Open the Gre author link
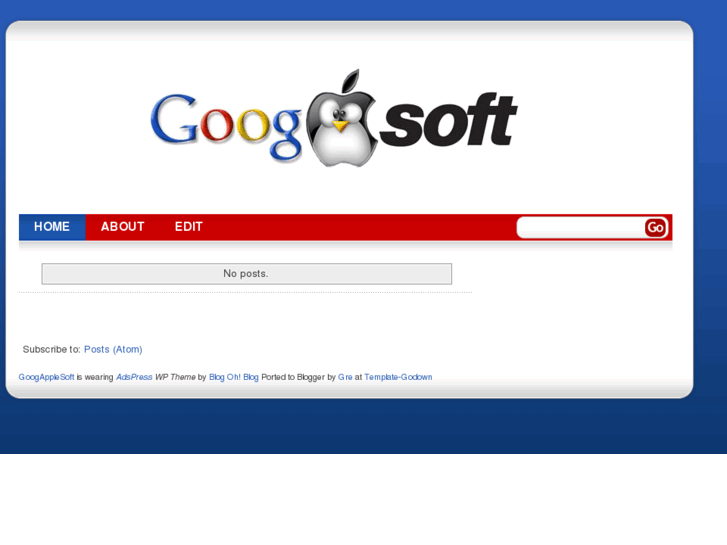727x545 pixels. 345,377
